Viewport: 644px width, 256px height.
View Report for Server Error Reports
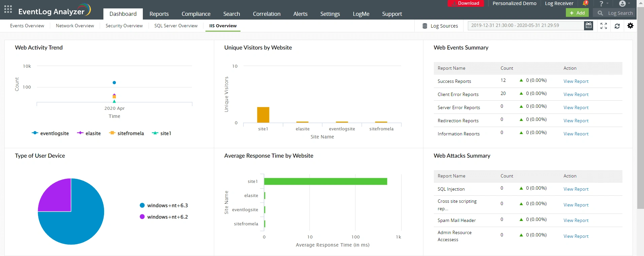point(576,107)
